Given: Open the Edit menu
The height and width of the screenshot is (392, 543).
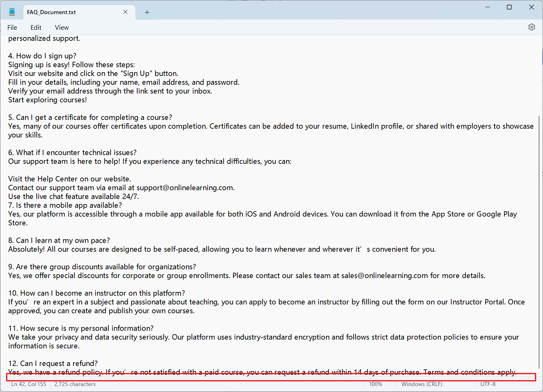Looking at the screenshot, I should [x=36, y=28].
